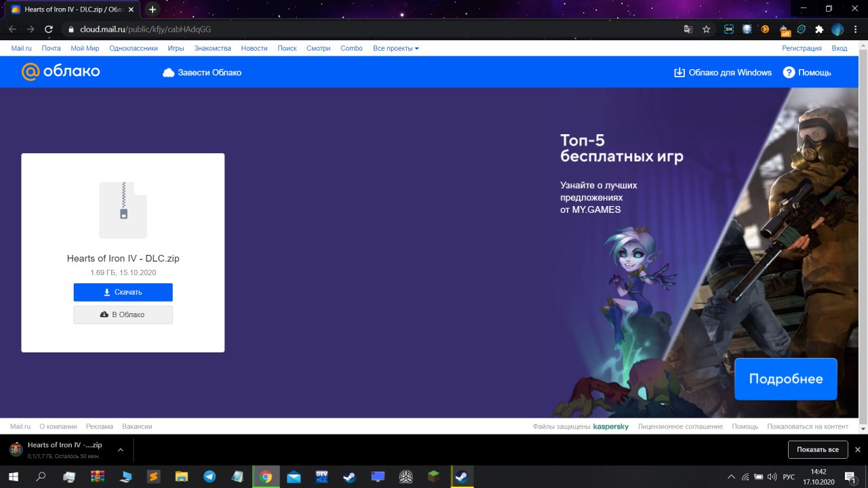Screen dimensions: 868x488
Task: Open footer Реклама link
Action: pyautogui.click(x=100, y=426)
